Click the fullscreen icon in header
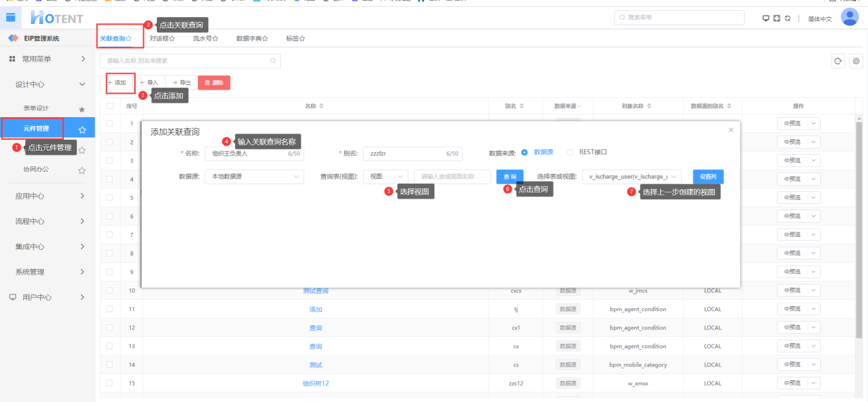Viewport: 868px width, 402px height. coord(776,18)
